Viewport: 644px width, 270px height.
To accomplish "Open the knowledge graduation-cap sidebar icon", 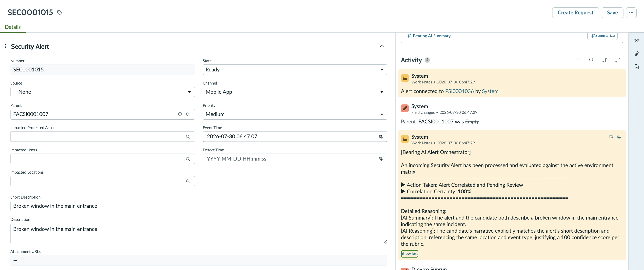I will [x=637, y=40].
